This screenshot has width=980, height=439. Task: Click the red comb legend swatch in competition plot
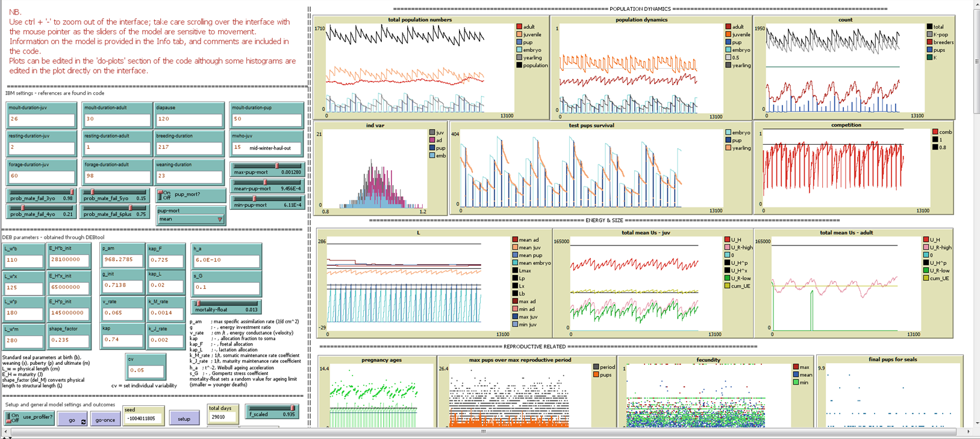coord(935,132)
